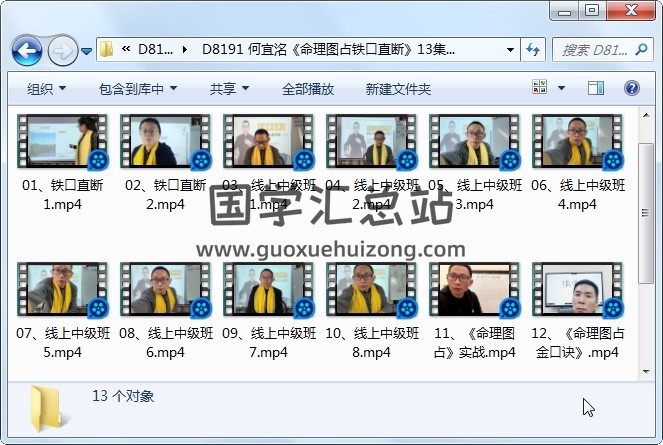
Task: Click the Back navigation arrow button
Action: click(26, 49)
